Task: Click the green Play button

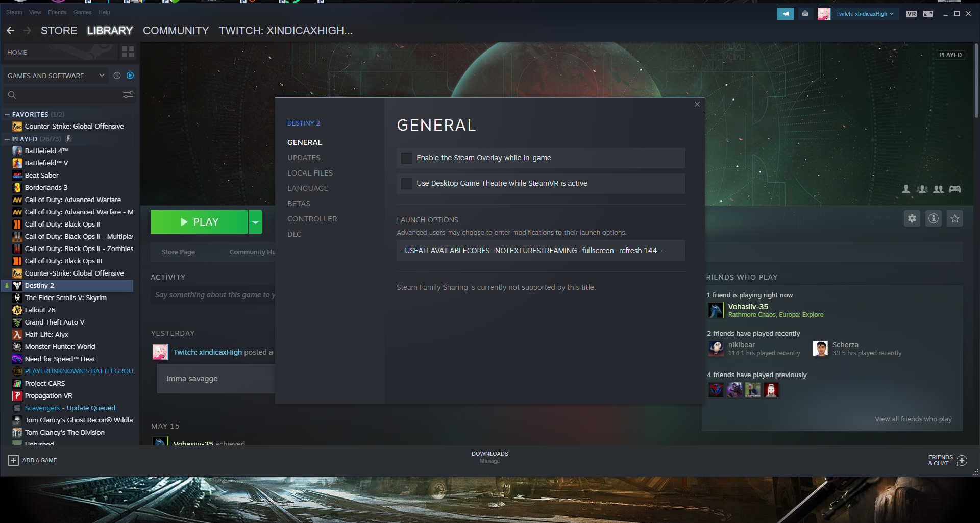Action: [199, 222]
